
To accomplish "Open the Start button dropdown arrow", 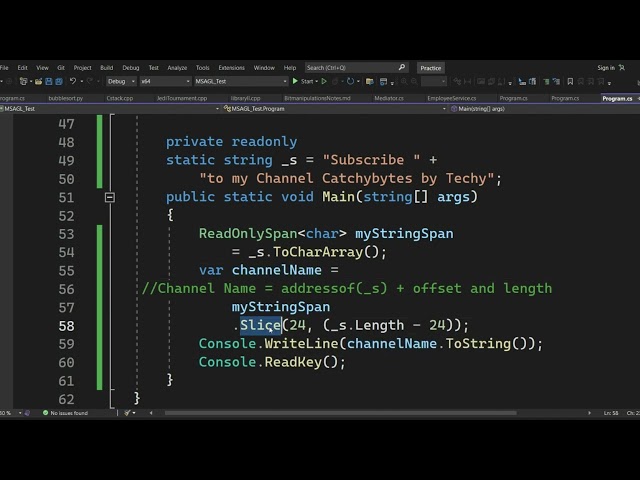I will pyautogui.click(x=317, y=82).
